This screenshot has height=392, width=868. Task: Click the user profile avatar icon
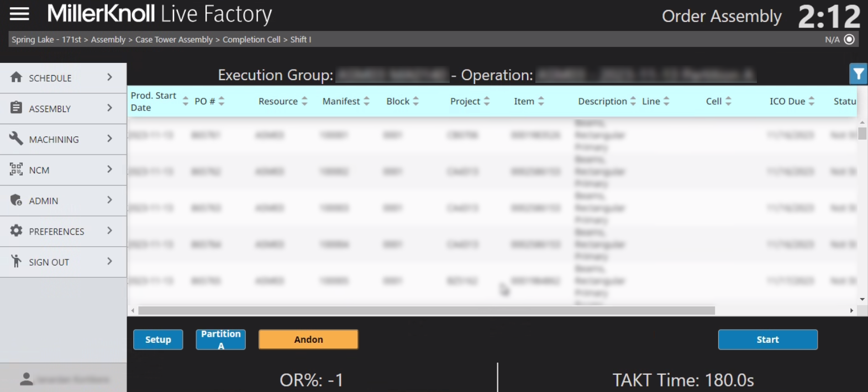[26, 379]
